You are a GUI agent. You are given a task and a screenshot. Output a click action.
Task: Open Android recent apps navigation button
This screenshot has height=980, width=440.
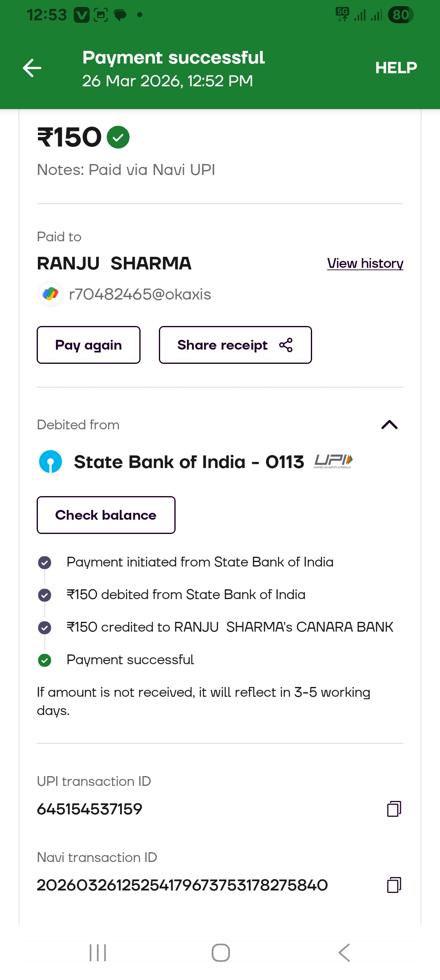coord(98,953)
